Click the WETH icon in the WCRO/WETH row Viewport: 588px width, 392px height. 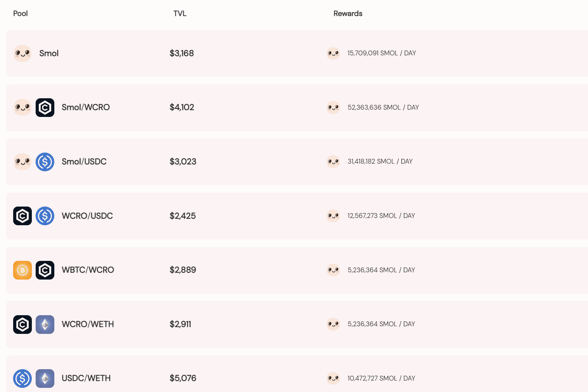[x=45, y=325]
